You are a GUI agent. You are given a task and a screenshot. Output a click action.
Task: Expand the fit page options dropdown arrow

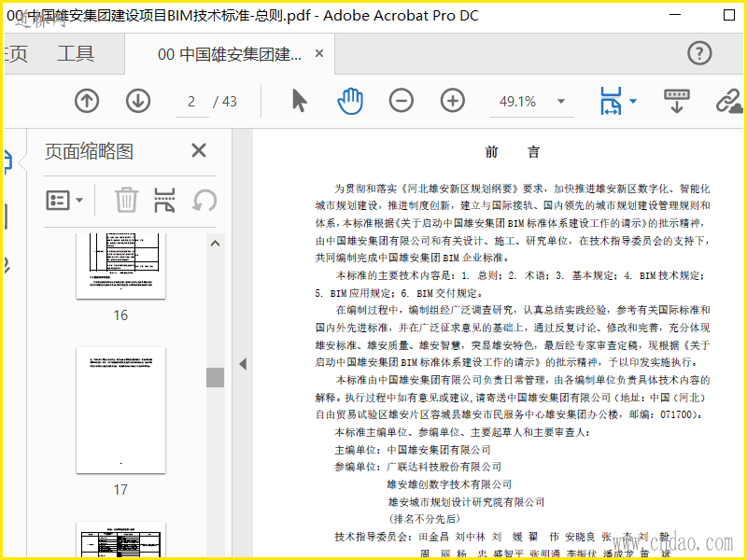[633, 101]
